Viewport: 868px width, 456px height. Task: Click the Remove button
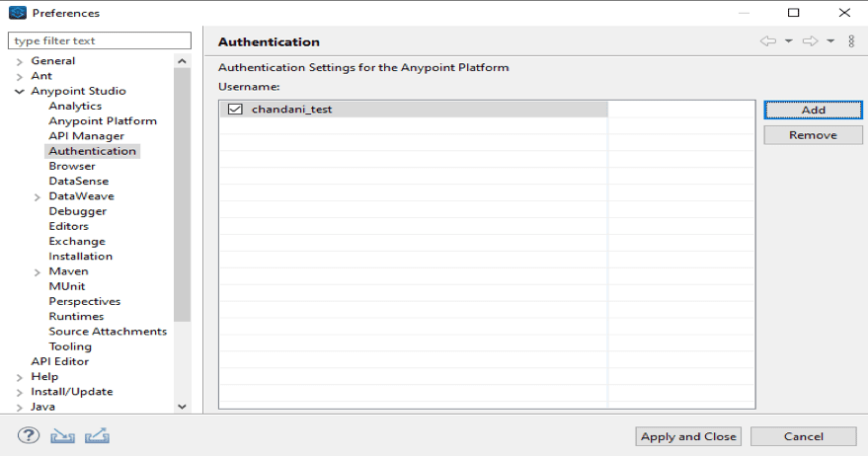[x=814, y=135]
